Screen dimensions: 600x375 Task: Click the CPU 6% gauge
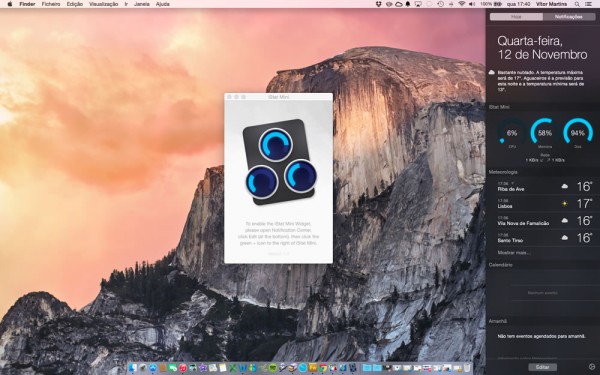[x=512, y=133]
